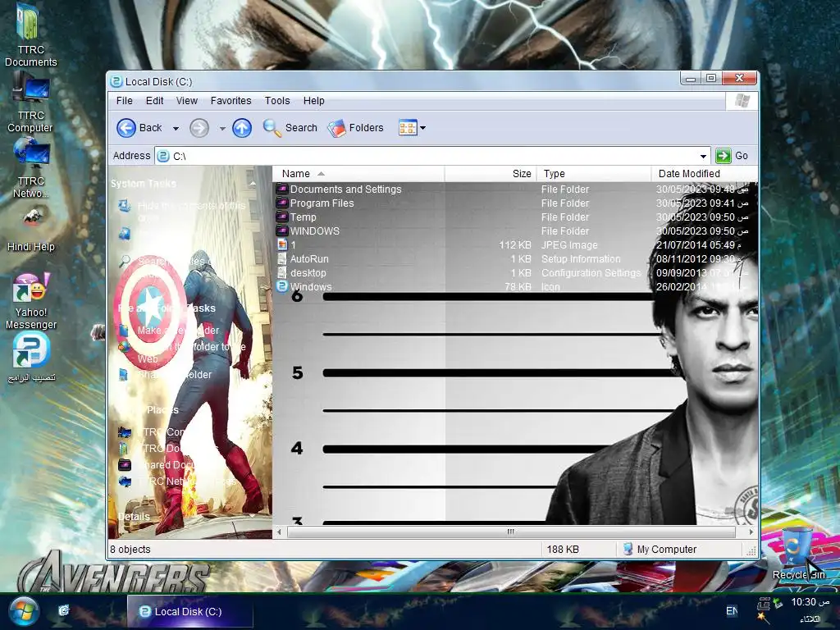
Task: Expand the Address bar dropdown
Action: (x=703, y=156)
